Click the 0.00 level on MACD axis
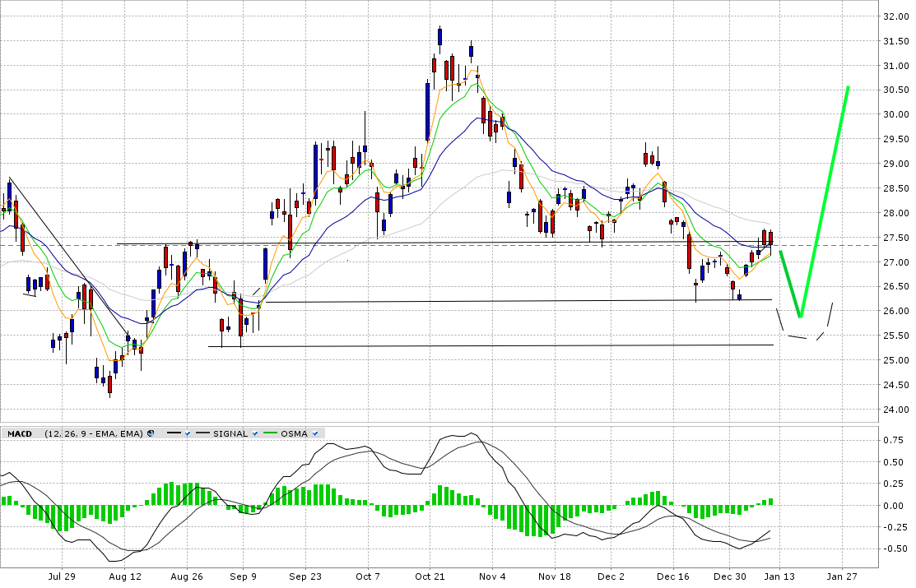 click(x=895, y=506)
